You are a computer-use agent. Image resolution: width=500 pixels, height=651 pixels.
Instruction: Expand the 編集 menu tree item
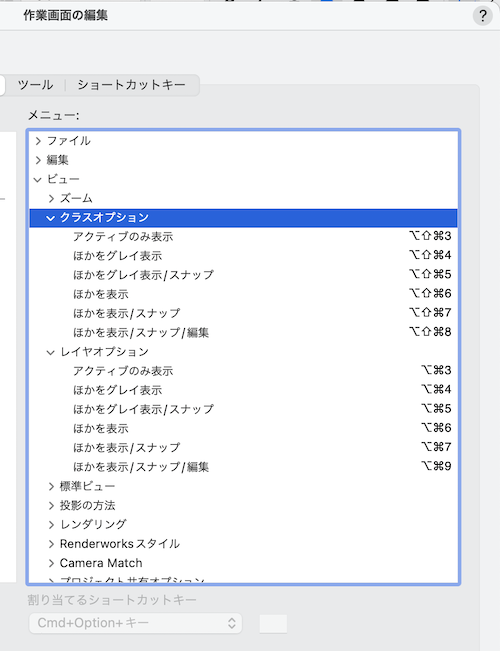39,160
